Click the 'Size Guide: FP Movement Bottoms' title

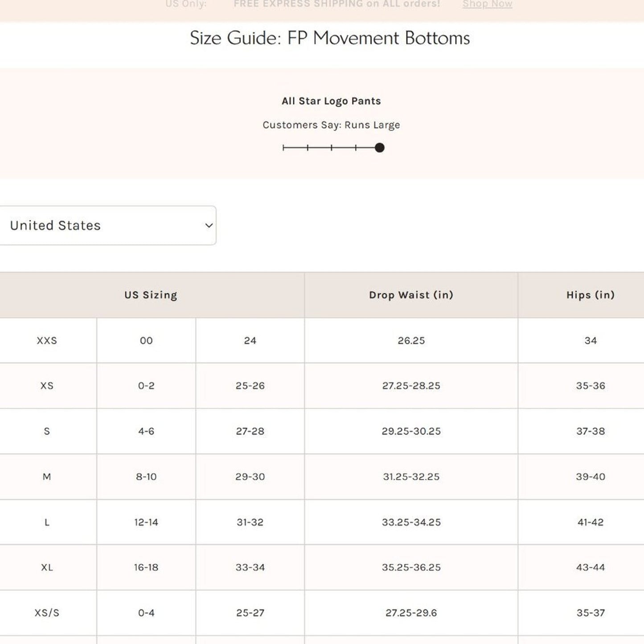pyautogui.click(x=330, y=38)
